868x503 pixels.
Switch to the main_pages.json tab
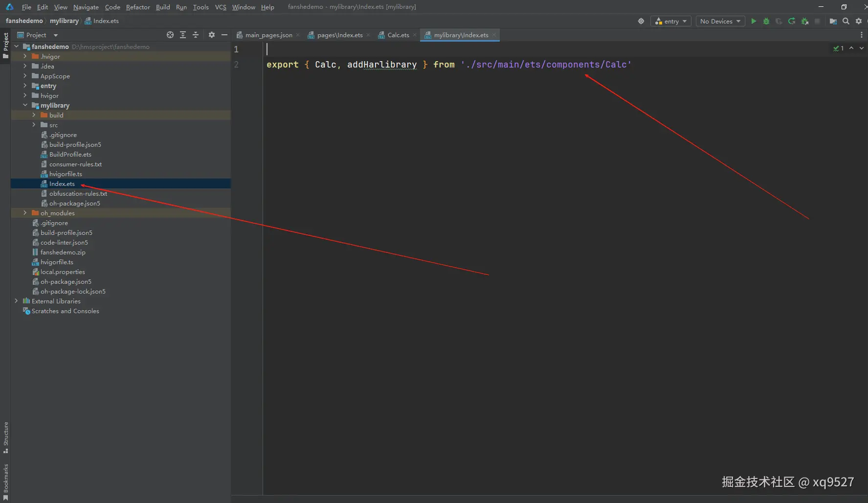click(268, 35)
